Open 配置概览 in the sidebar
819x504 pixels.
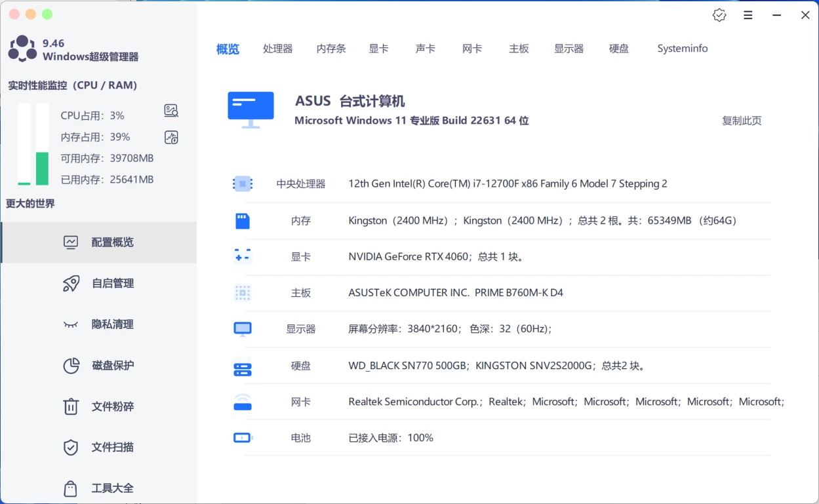(99, 242)
